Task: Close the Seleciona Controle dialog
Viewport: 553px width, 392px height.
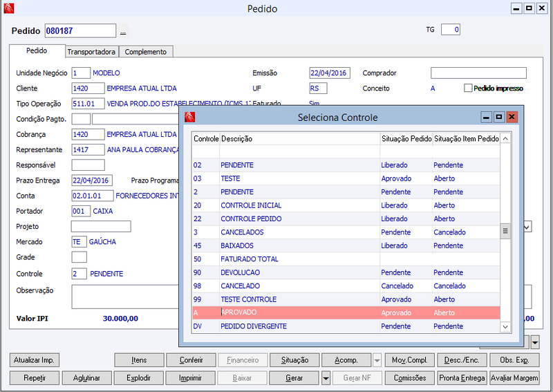Action: coord(512,117)
